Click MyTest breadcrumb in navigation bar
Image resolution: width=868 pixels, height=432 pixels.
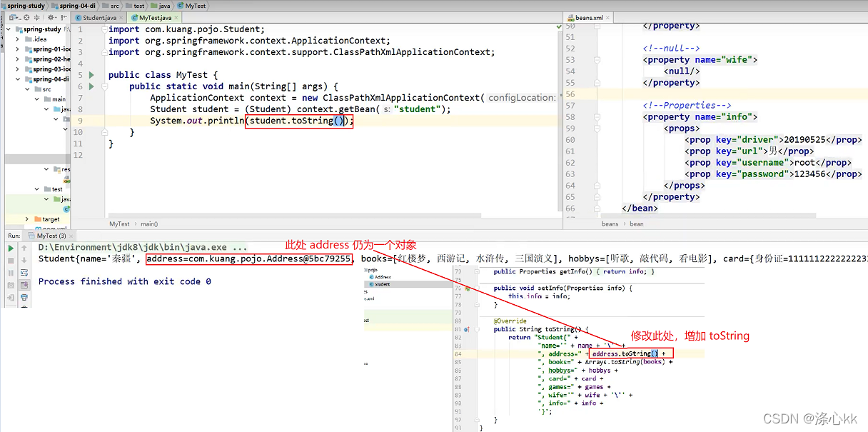pyautogui.click(x=191, y=6)
